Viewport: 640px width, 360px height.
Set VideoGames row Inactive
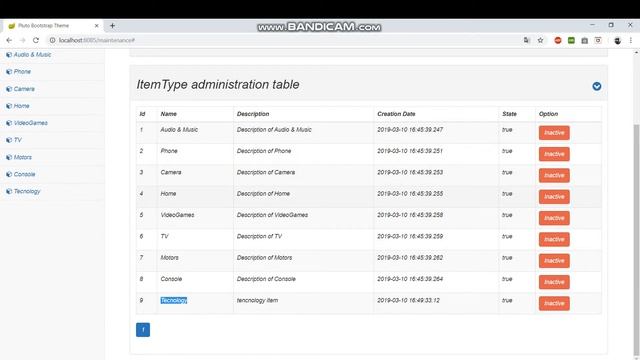[554, 218]
